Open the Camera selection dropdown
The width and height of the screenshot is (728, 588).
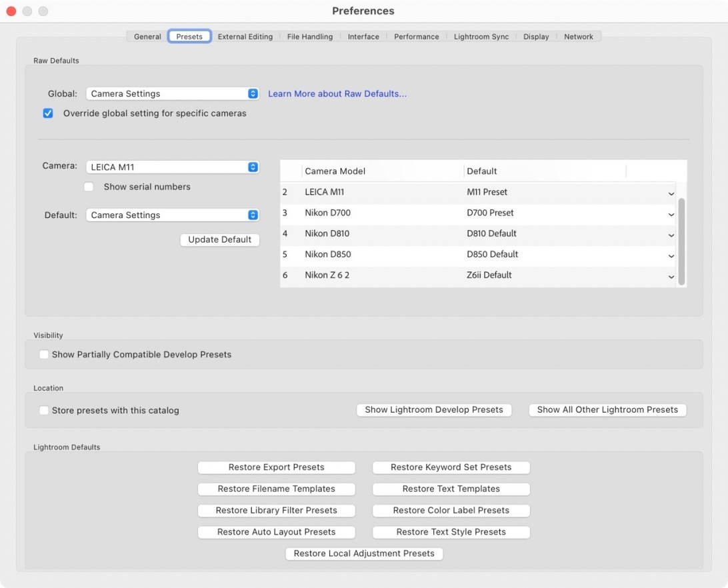point(173,167)
